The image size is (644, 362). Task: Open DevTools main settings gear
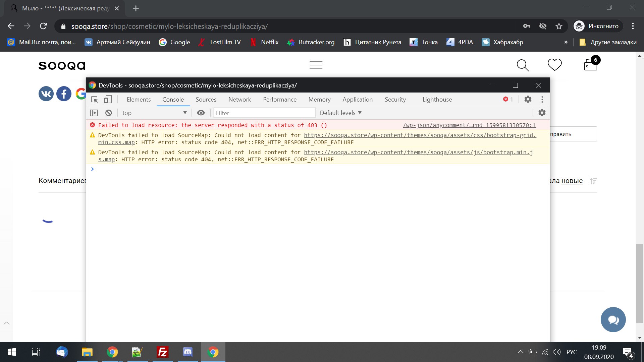point(528,100)
